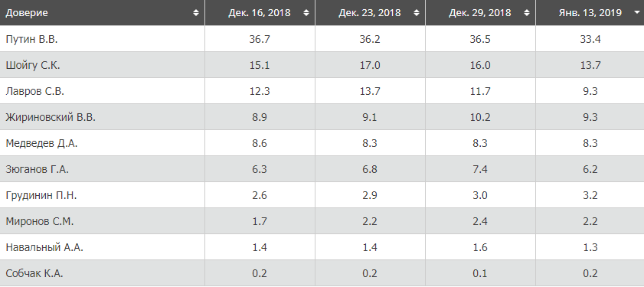
Task: Select the Доверие column header
Action: point(103,13)
